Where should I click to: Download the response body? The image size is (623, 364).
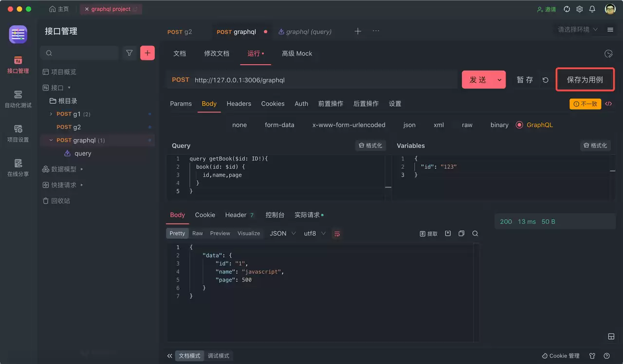pyautogui.click(x=448, y=234)
